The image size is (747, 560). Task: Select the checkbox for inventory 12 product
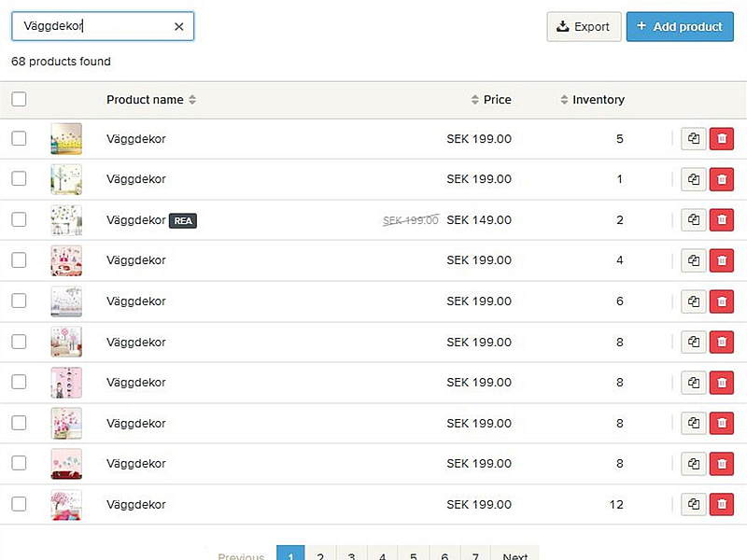pyautogui.click(x=19, y=505)
